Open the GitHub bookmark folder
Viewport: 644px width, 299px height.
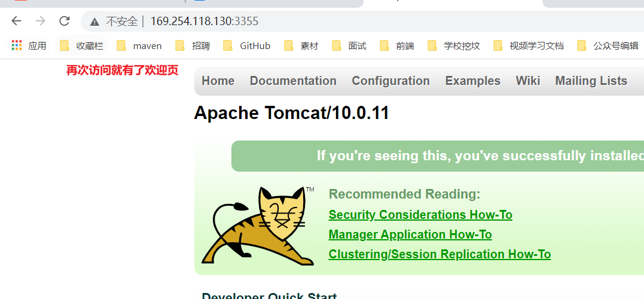tap(246, 45)
